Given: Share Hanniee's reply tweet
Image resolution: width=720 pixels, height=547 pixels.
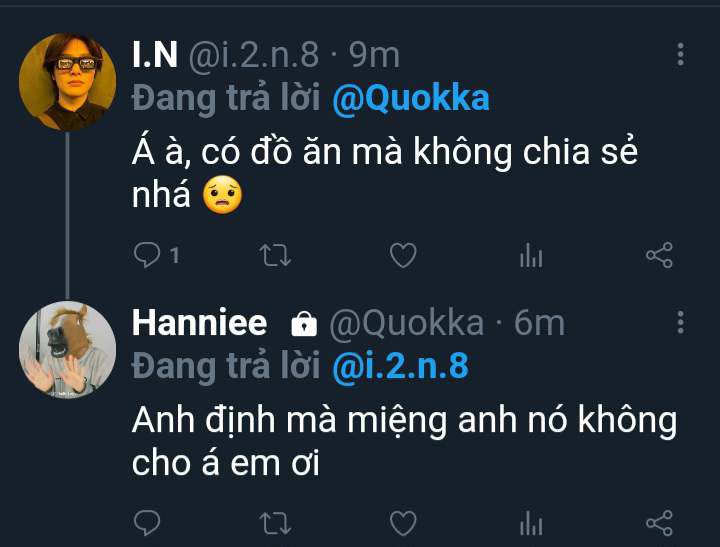Looking at the screenshot, I should pos(659,523).
